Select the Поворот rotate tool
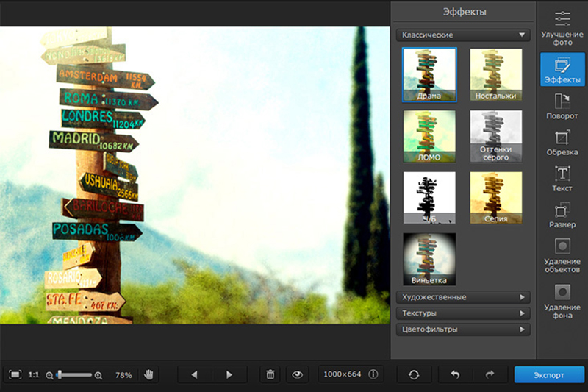The image size is (588, 392). (x=562, y=105)
